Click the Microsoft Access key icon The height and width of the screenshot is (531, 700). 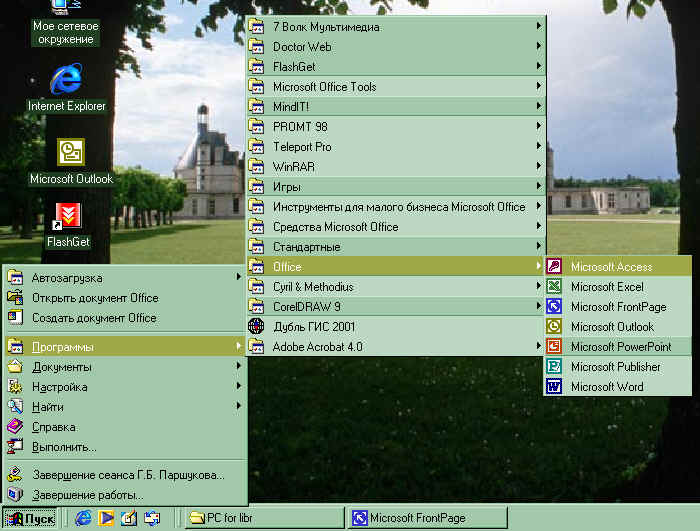pos(554,267)
